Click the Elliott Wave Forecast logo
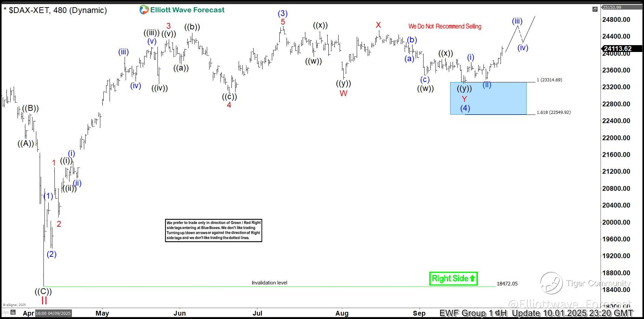This screenshot has height=319, width=644. (182, 10)
